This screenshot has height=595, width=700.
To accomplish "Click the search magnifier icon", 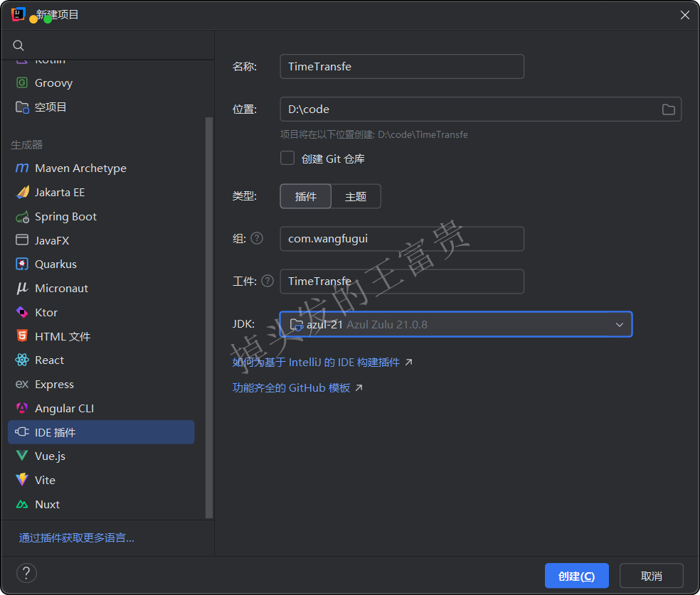I will [18, 45].
